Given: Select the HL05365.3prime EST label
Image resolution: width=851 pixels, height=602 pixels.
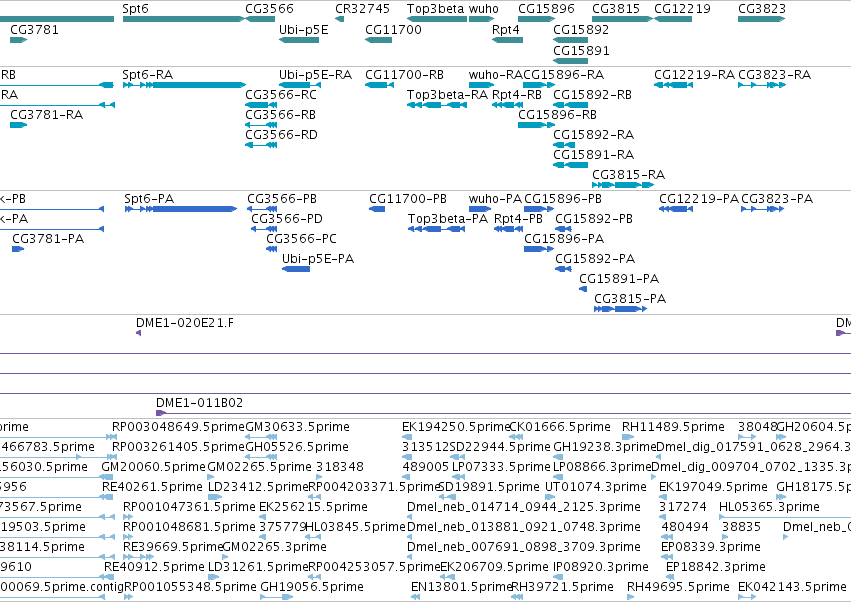Looking at the screenshot, I should tap(769, 507).
